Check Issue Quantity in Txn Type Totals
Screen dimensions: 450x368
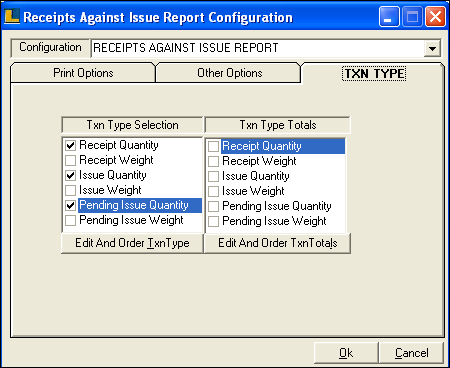point(213,176)
